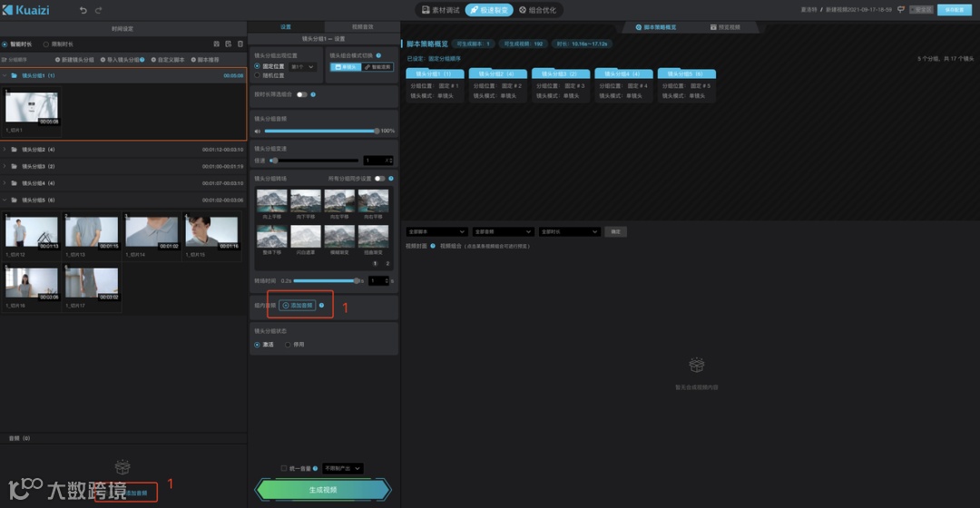Screen dimensions: 980x508
Task: Click 新建镜头分组 plus icon
Action: pos(57,59)
